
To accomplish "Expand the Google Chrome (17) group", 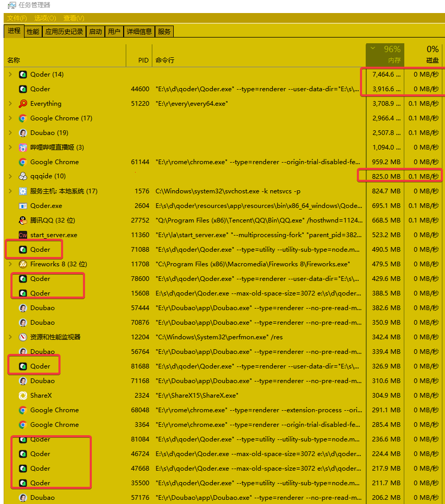I will pos(10,118).
